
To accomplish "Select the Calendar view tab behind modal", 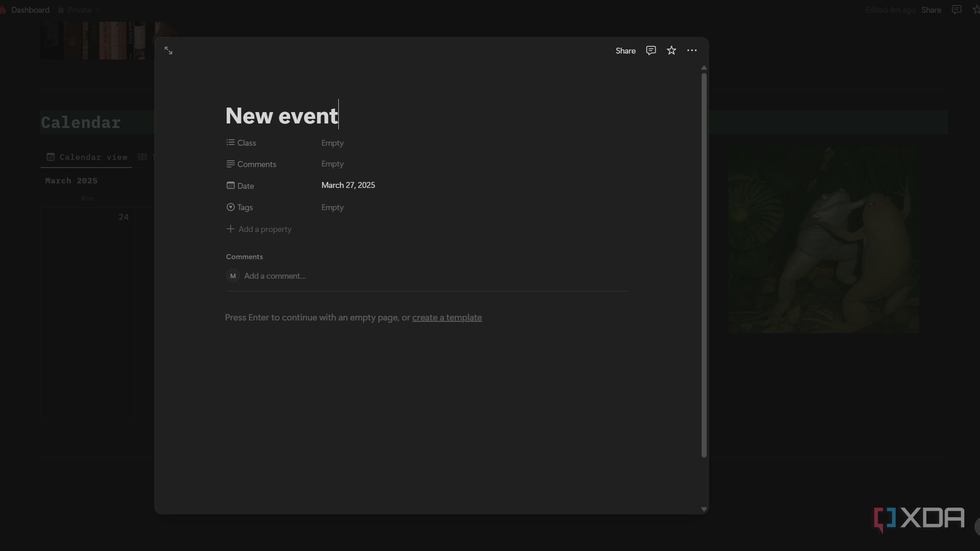I will 87,157.
